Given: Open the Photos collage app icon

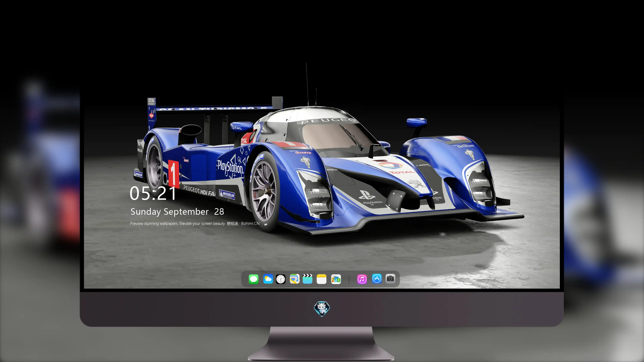Looking at the screenshot, I should click(336, 279).
